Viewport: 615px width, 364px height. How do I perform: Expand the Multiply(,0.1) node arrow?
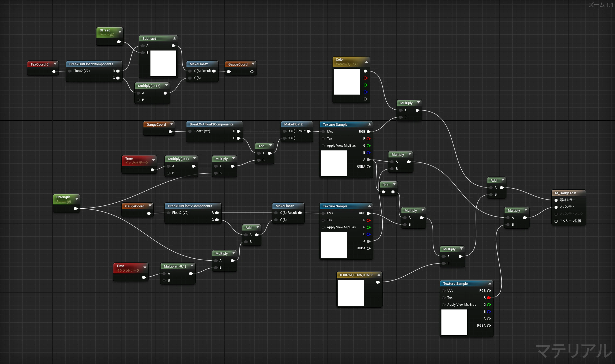pyautogui.click(x=195, y=158)
